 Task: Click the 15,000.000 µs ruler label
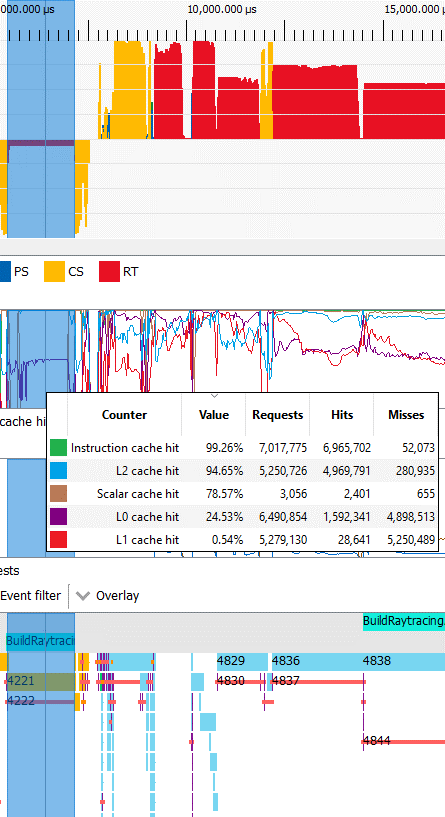pyautogui.click(x=414, y=9)
